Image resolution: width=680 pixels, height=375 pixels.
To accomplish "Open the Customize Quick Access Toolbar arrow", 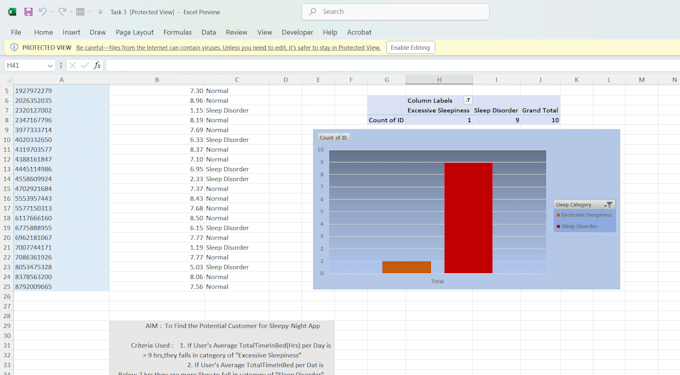I will click(100, 12).
